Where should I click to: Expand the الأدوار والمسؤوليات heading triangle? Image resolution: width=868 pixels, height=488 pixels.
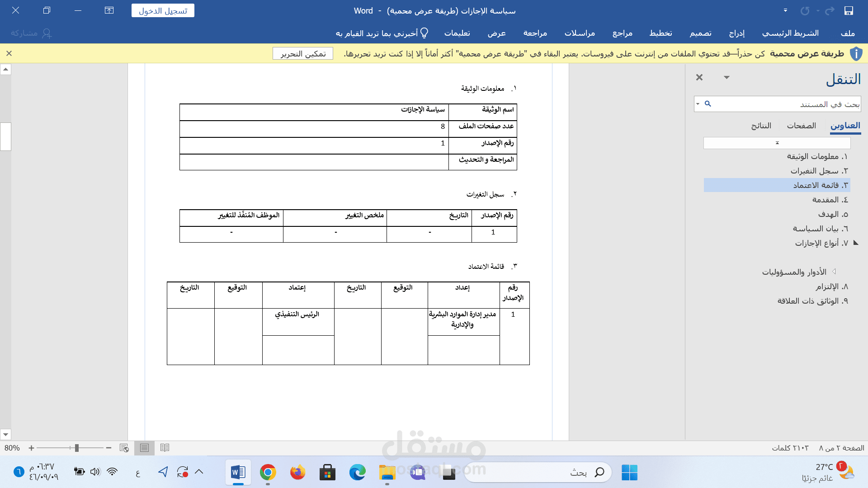coord(834,272)
